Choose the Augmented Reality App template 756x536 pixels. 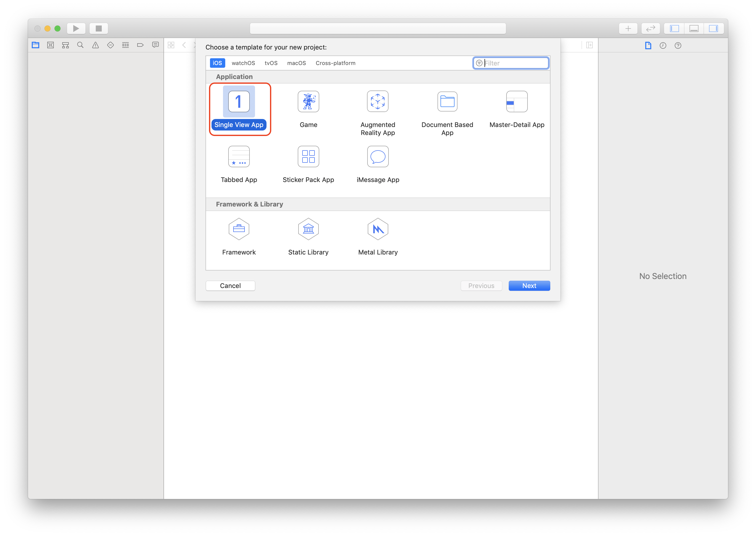click(x=377, y=102)
